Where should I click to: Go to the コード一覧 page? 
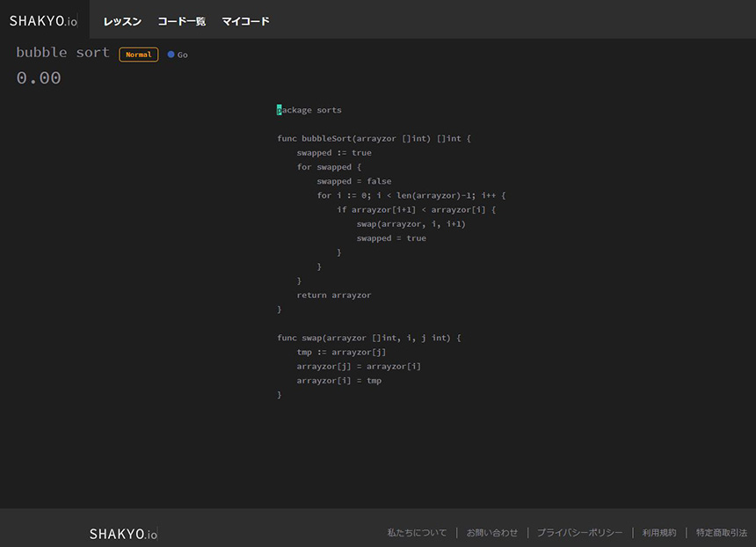coord(181,21)
